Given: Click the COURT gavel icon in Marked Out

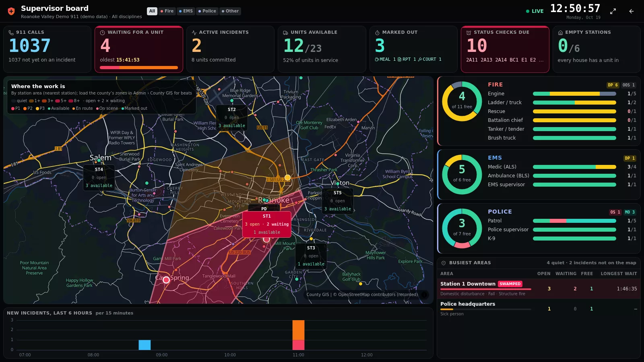Looking at the screenshot, I should (420, 60).
